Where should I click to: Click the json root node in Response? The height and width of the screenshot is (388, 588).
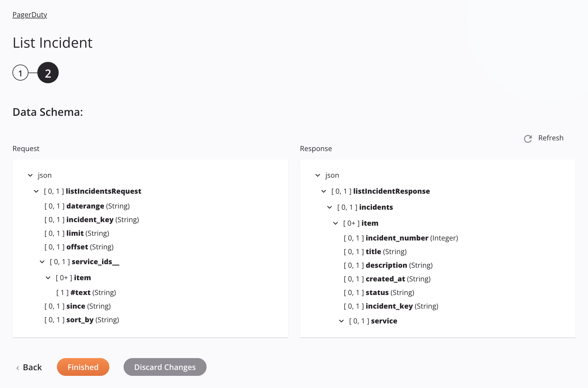pyautogui.click(x=332, y=174)
